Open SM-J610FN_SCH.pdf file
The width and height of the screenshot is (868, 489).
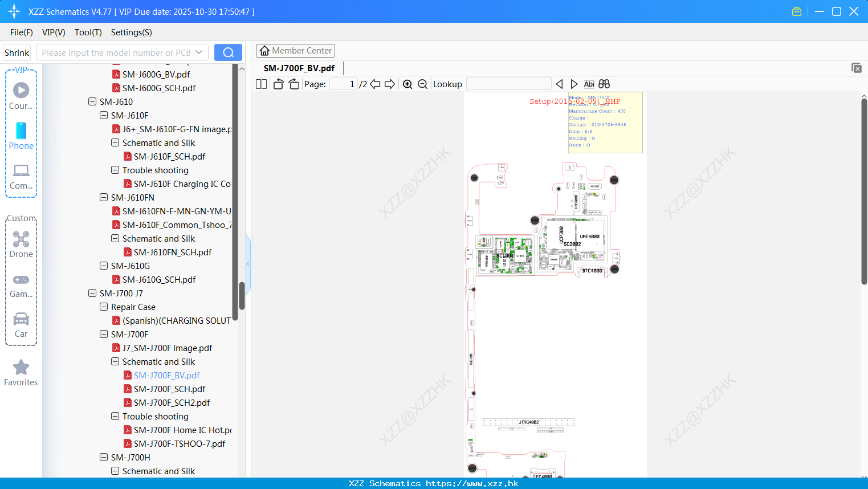coord(168,252)
